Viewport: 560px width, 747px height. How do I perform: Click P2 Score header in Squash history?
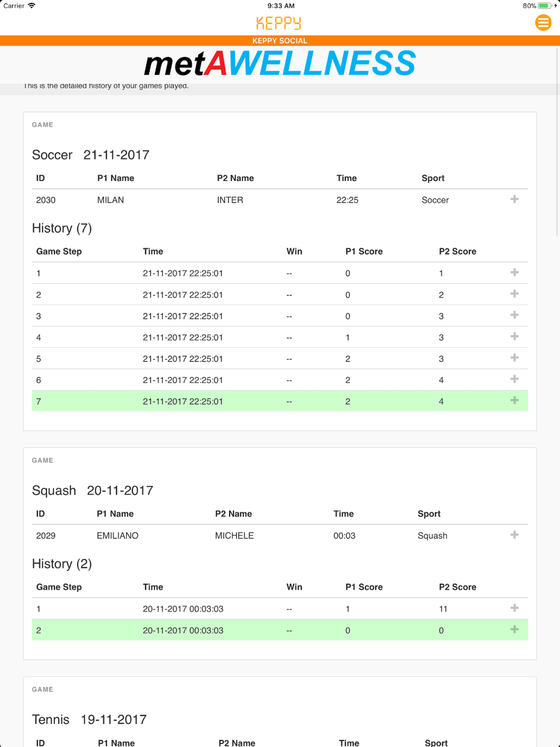click(x=458, y=587)
